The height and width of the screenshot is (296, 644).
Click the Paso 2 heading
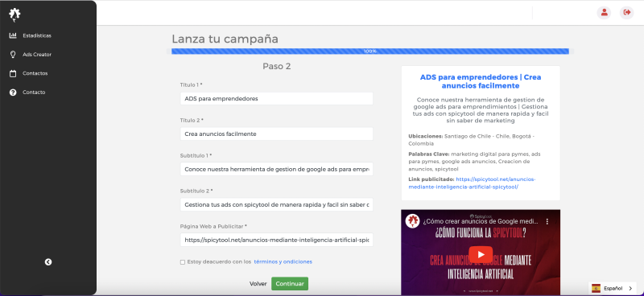click(x=277, y=66)
